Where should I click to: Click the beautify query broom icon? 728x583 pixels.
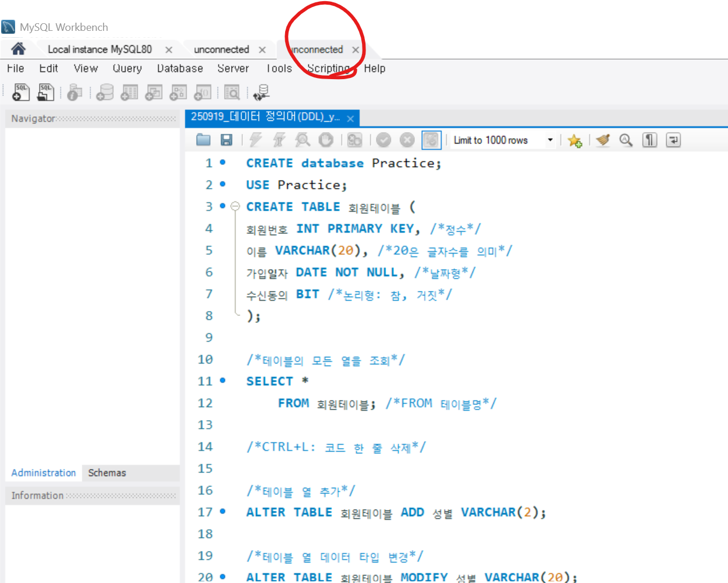point(603,140)
